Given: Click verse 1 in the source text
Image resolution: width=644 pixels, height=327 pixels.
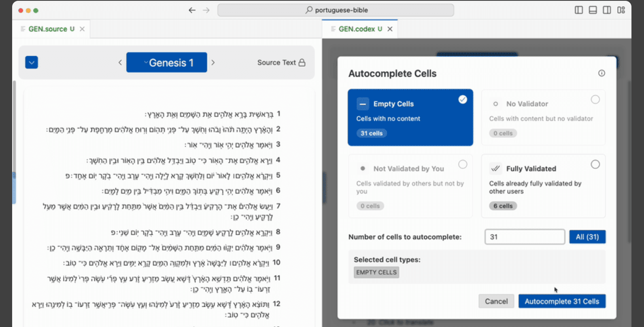Looking at the screenshot, I should 213,114.
